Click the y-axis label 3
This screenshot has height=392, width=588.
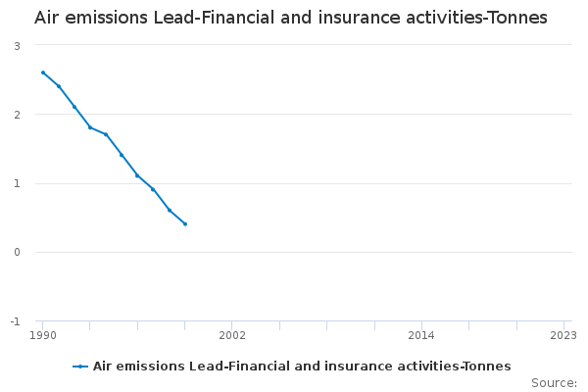(18, 46)
